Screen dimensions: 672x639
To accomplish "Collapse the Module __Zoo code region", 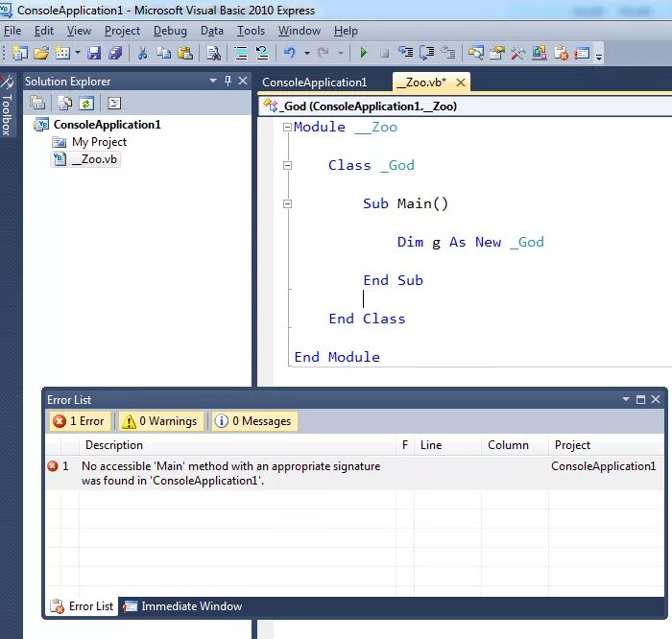I will pyautogui.click(x=287, y=128).
